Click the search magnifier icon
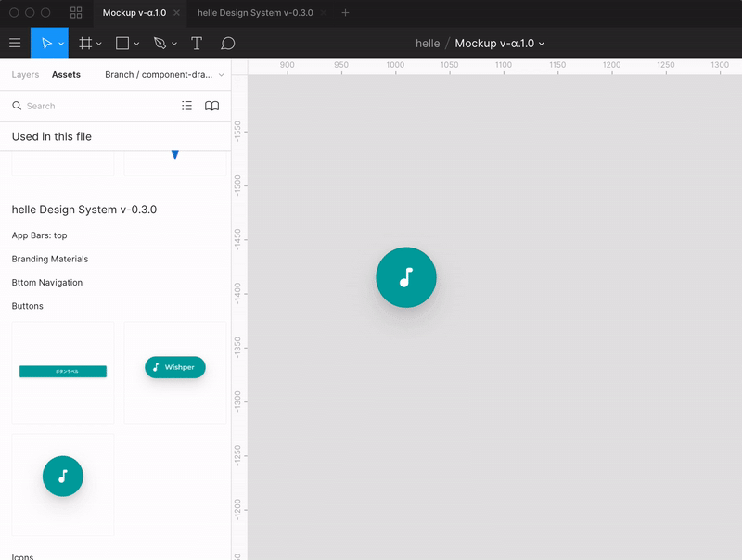The image size is (742, 560). 17,106
